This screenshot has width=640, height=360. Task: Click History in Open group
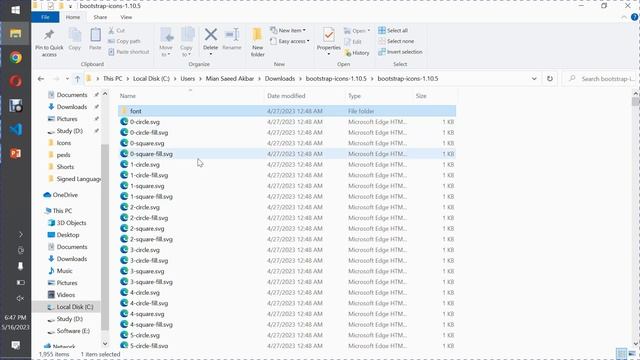tap(357, 53)
